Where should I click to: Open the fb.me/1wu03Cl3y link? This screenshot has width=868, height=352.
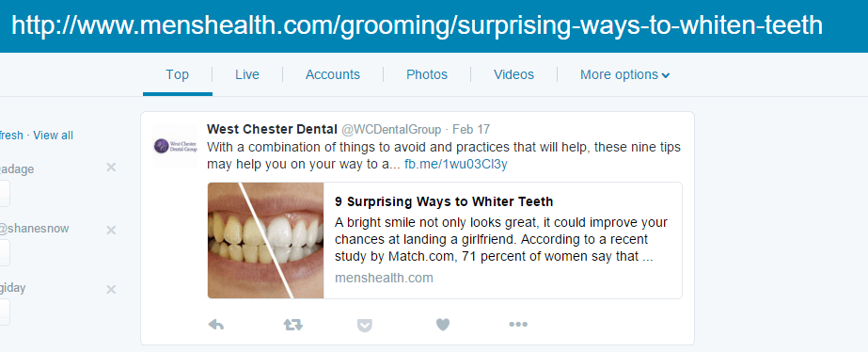(455, 165)
